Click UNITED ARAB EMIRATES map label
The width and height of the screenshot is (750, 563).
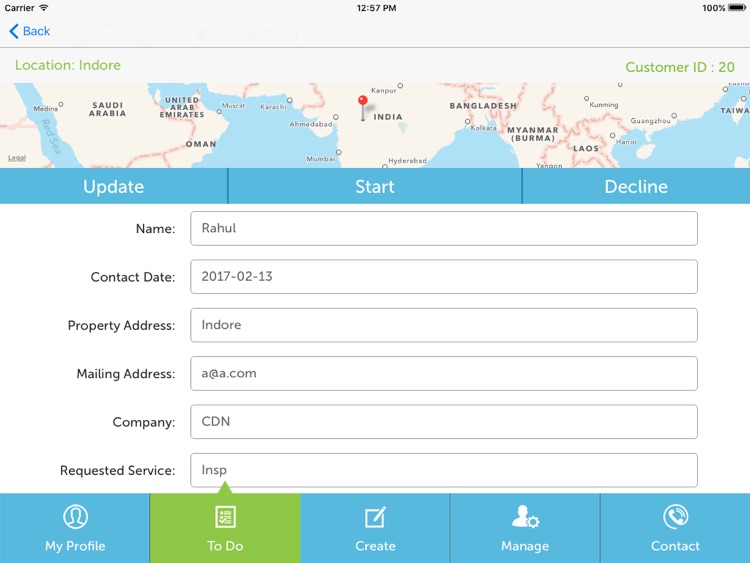(x=182, y=108)
